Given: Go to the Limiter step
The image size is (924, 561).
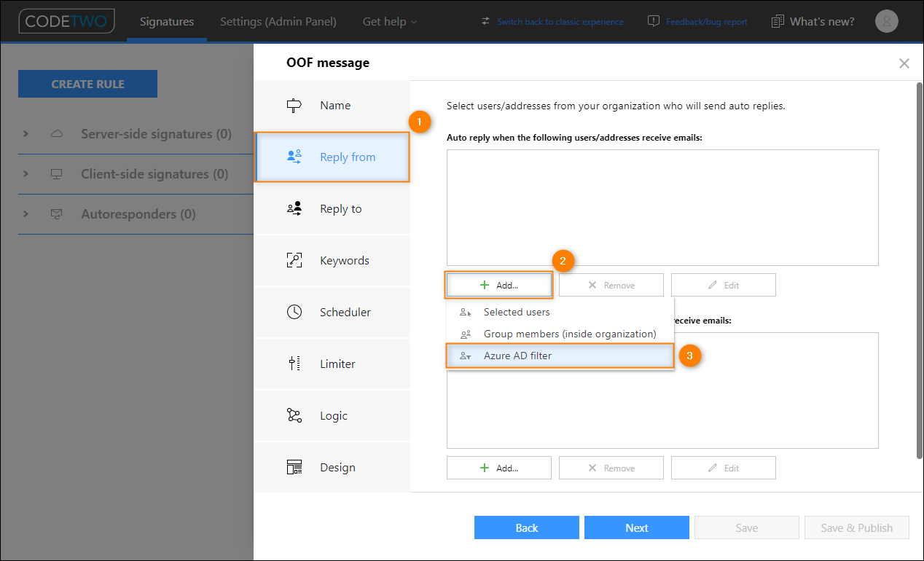Looking at the screenshot, I should coord(332,364).
